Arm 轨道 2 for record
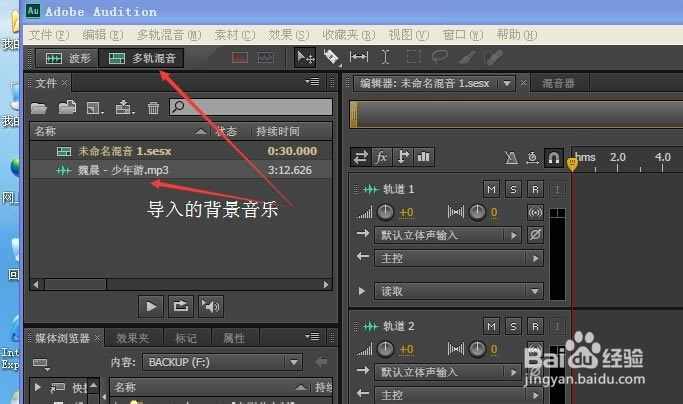 pos(535,326)
